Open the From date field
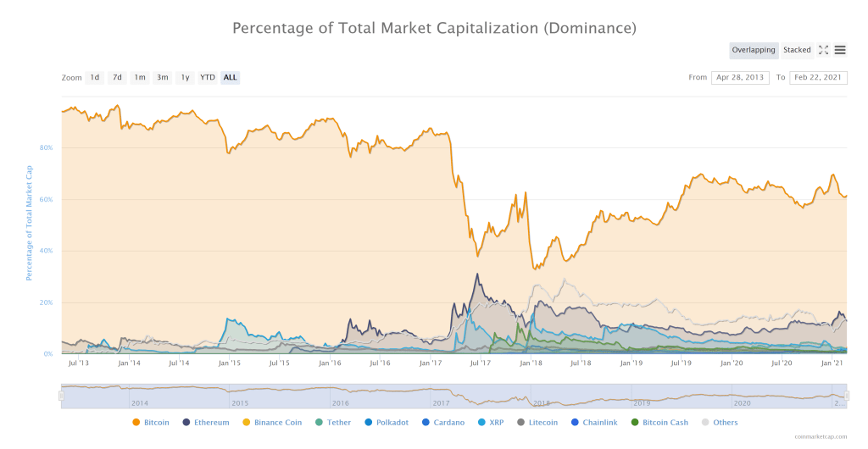The width and height of the screenshot is (868, 449). [740, 77]
